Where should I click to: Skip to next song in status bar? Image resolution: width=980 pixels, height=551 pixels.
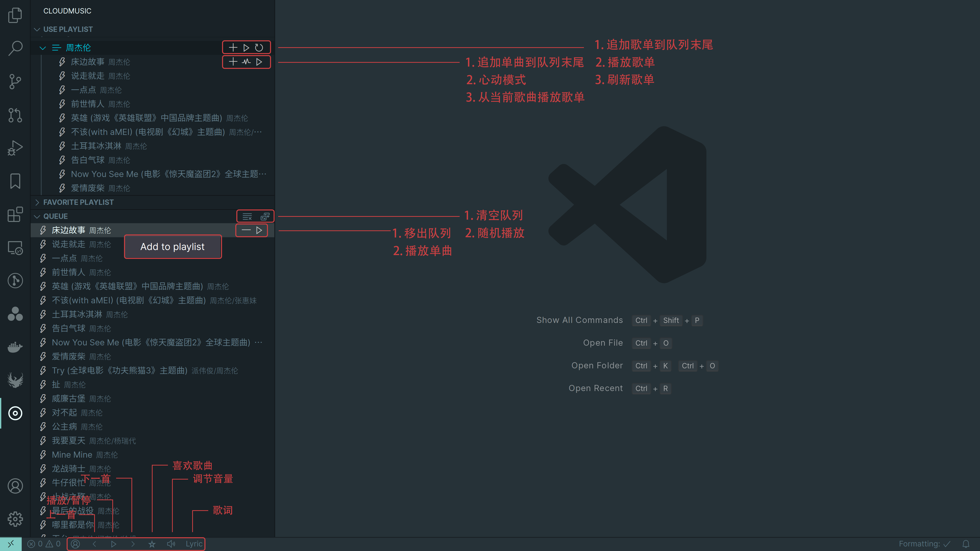[x=133, y=544]
